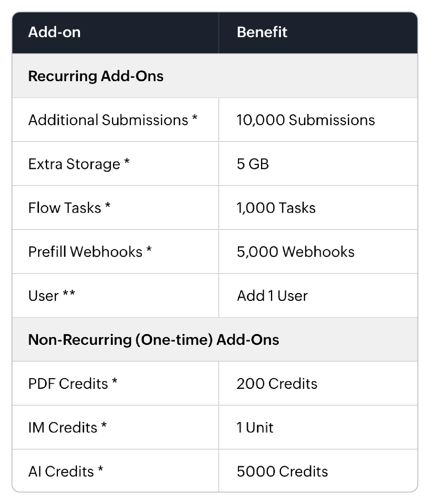Select the 1,000 Tasks benefit cell
The height and width of the screenshot is (504, 430).
click(276, 208)
